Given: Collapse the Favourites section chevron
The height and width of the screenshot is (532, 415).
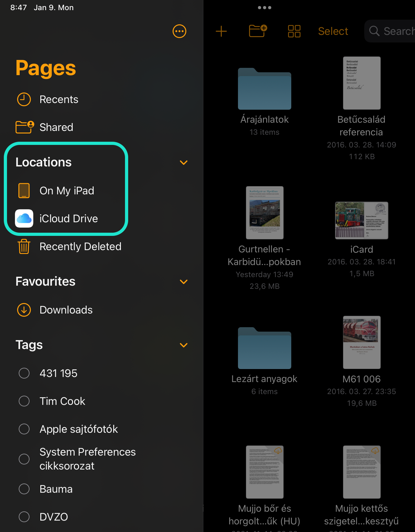Looking at the screenshot, I should [184, 282].
